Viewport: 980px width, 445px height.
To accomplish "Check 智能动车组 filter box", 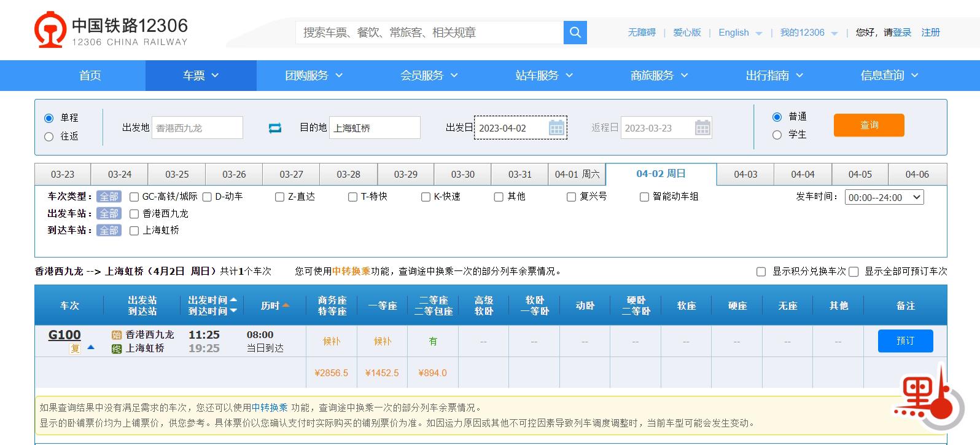I will tap(644, 197).
